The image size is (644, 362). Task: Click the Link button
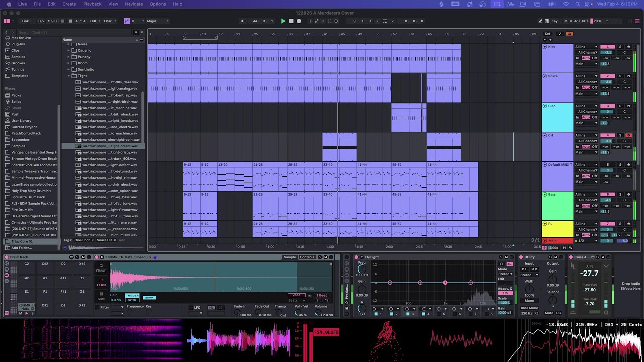(x=25, y=21)
